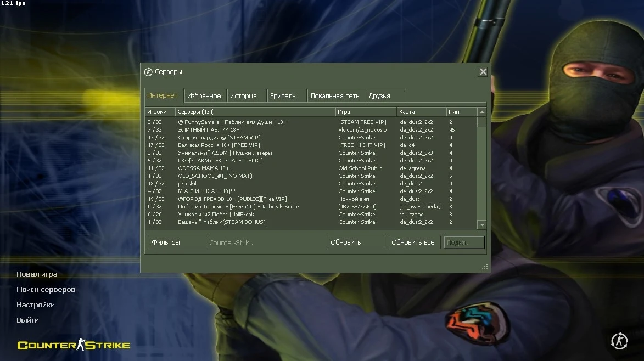Viewport: 644px width, 361px height.
Task: Click the scroll up arrow of the server list
Action: coord(481,112)
